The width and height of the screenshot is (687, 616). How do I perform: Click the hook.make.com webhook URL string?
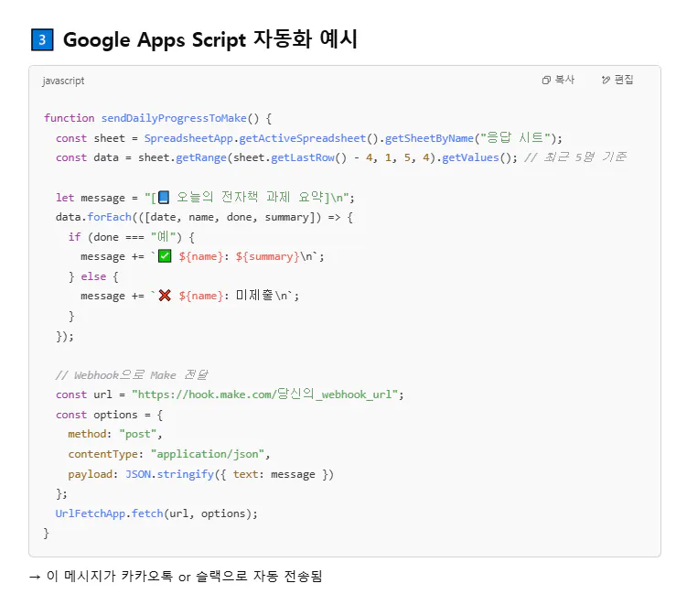pyautogui.click(x=264, y=394)
